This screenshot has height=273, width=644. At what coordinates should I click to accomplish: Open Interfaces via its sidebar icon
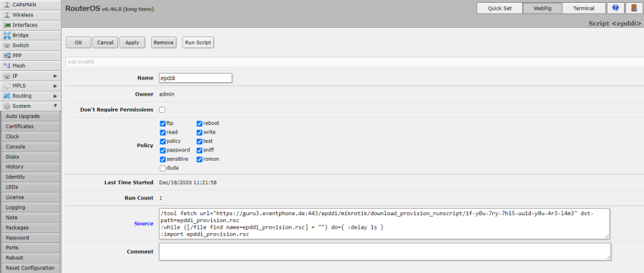7,25
